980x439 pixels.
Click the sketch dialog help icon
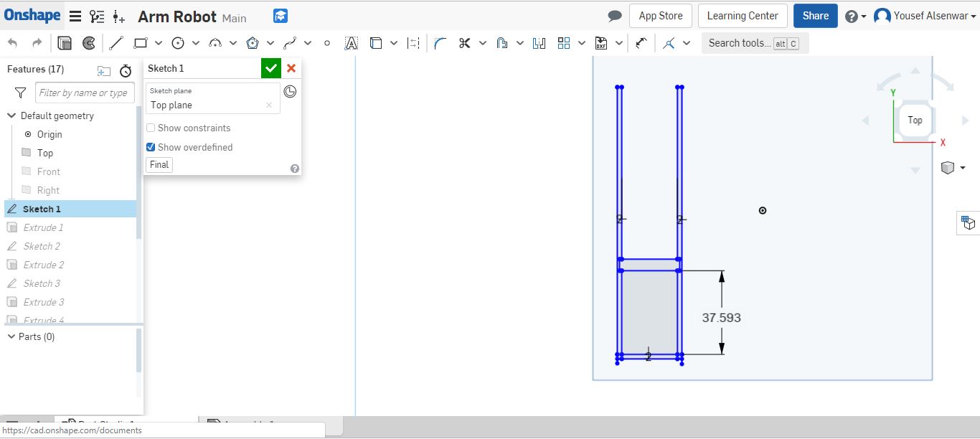pos(294,169)
